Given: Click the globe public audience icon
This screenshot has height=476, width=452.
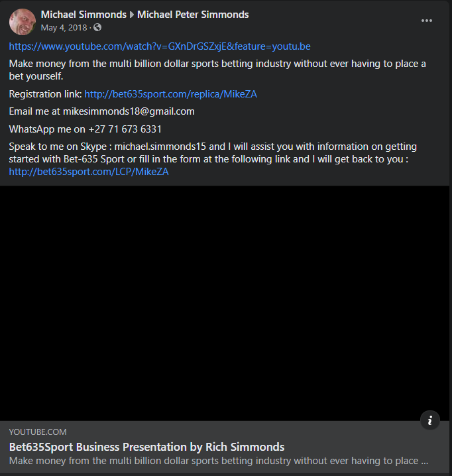Looking at the screenshot, I should (98, 28).
